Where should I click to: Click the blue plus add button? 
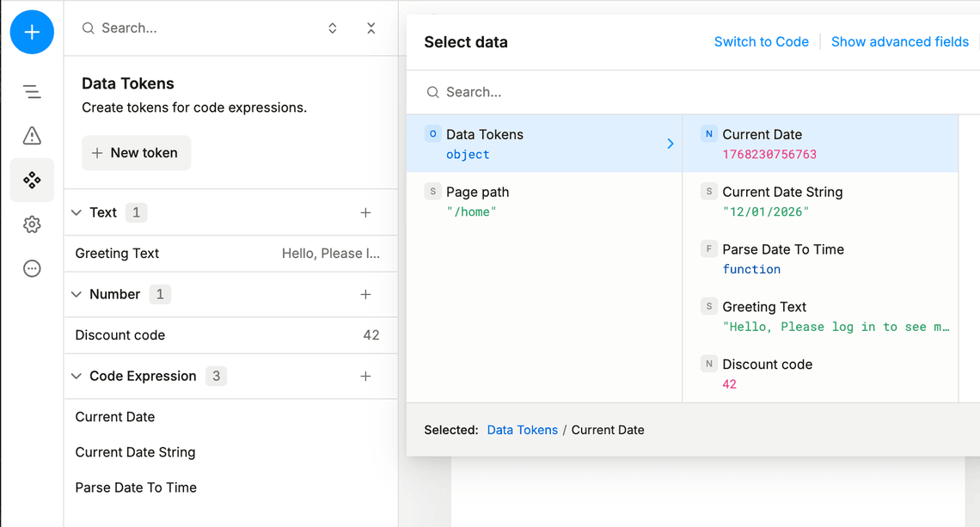[x=32, y=33]
